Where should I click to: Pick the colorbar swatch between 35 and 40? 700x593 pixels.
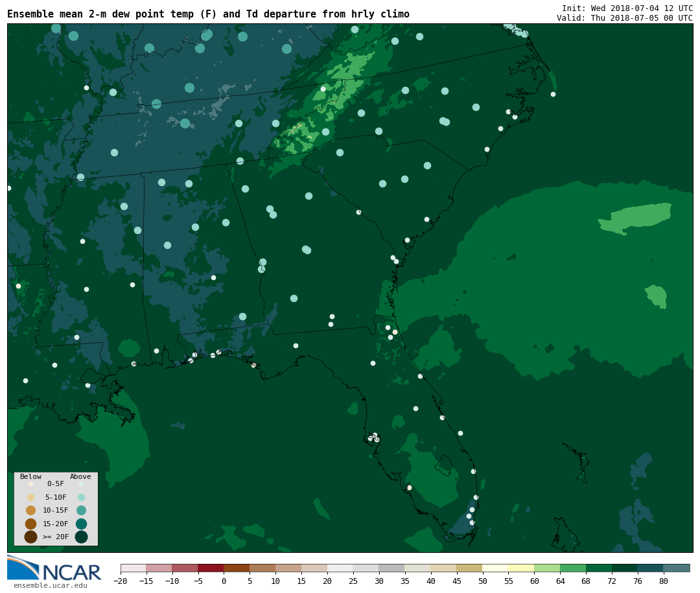(x=418, y=568)
